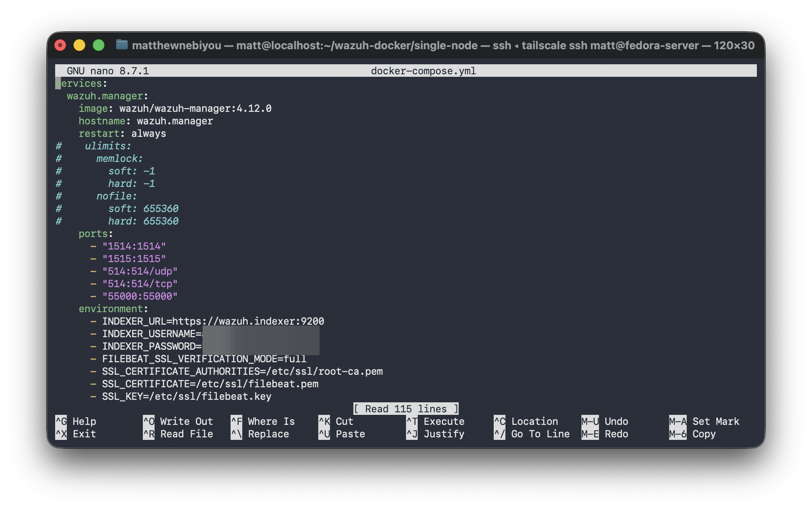Click the GNU nano 8.7.1 version label

click(108, 71)
